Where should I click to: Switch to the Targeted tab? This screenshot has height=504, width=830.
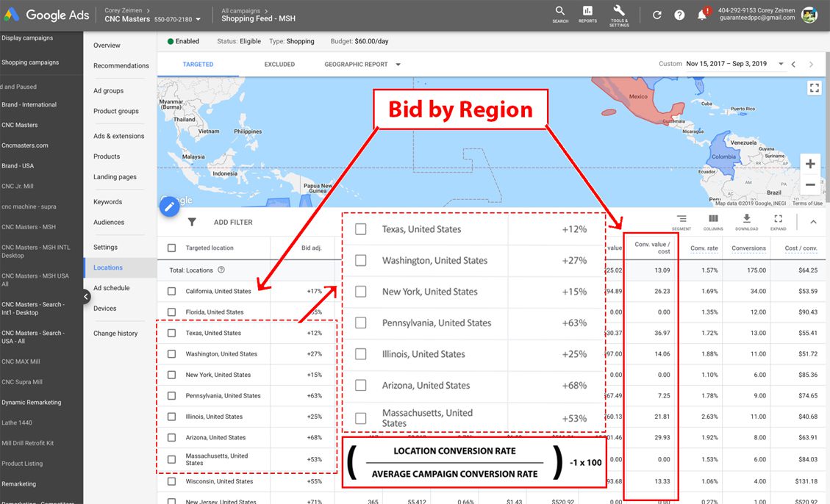[198, 65]
